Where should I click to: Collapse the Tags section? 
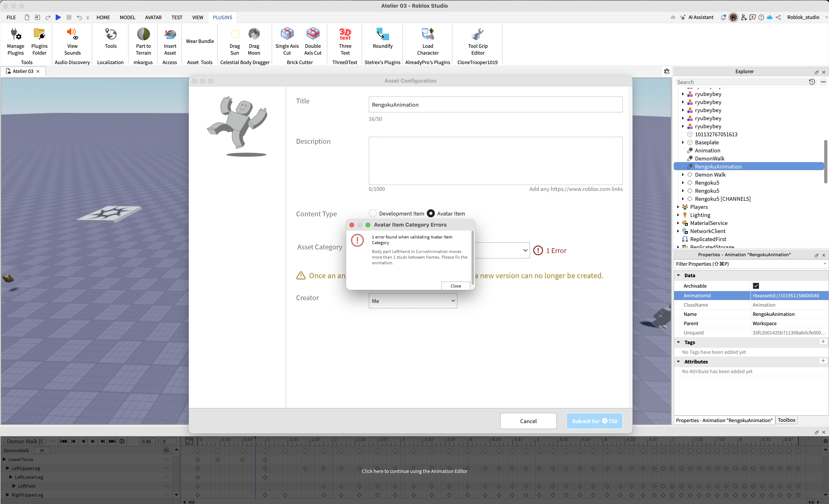tap(679, 342)
